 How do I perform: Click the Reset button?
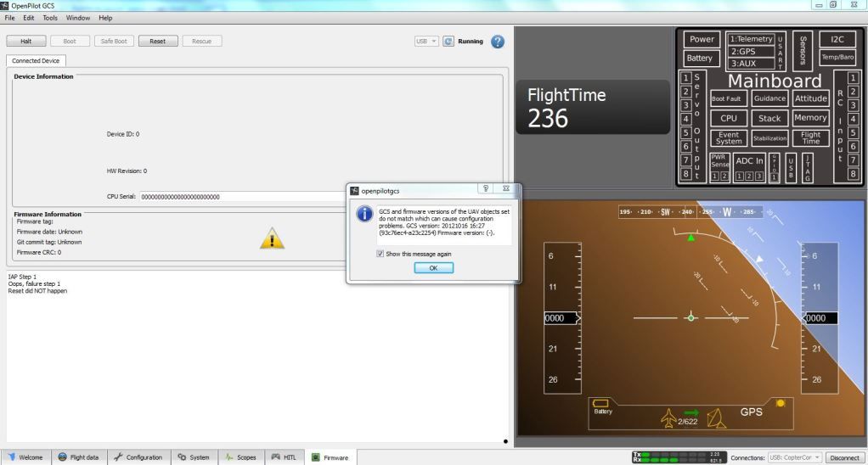[x=158, y=41]
